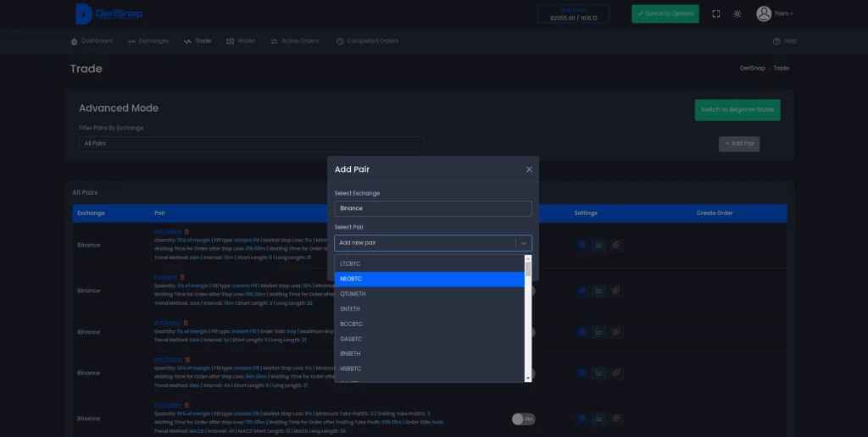Toggle the ETH/USDC pair switch showing No
The height and width of the screenshot is (437, 868).
click(522, 418)
